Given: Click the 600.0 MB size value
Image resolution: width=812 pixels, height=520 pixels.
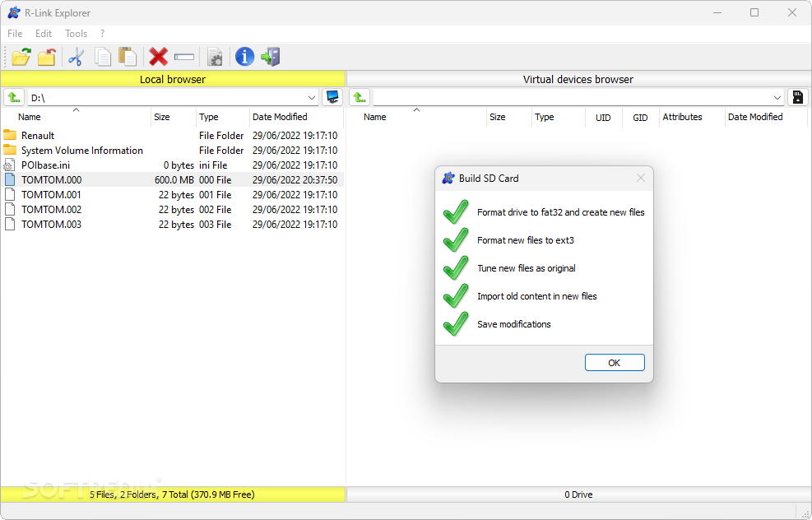Looking at the screenshot, I should tap(174, 179).
